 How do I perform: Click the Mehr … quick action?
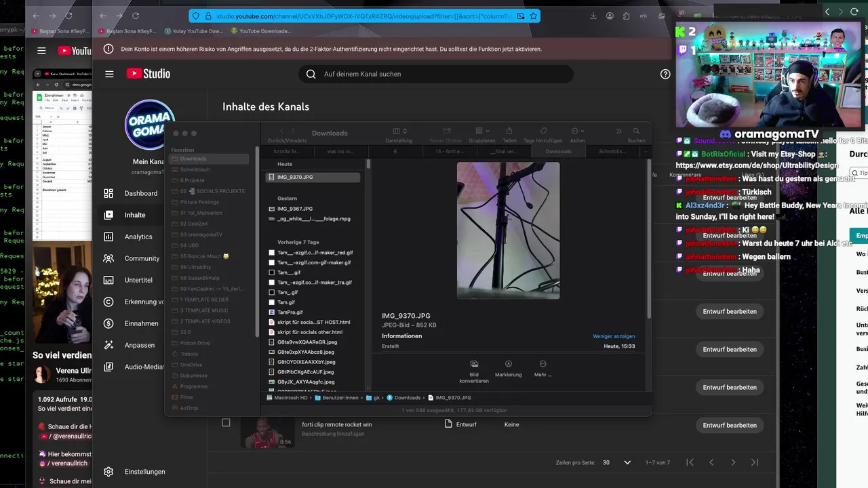(x=542, y=369)
